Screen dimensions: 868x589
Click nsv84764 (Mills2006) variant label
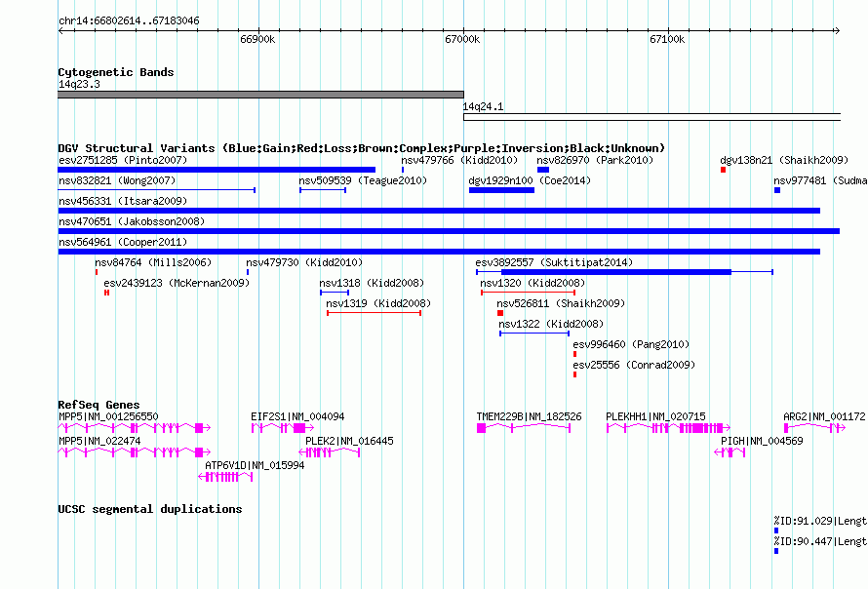click(153, 262)
